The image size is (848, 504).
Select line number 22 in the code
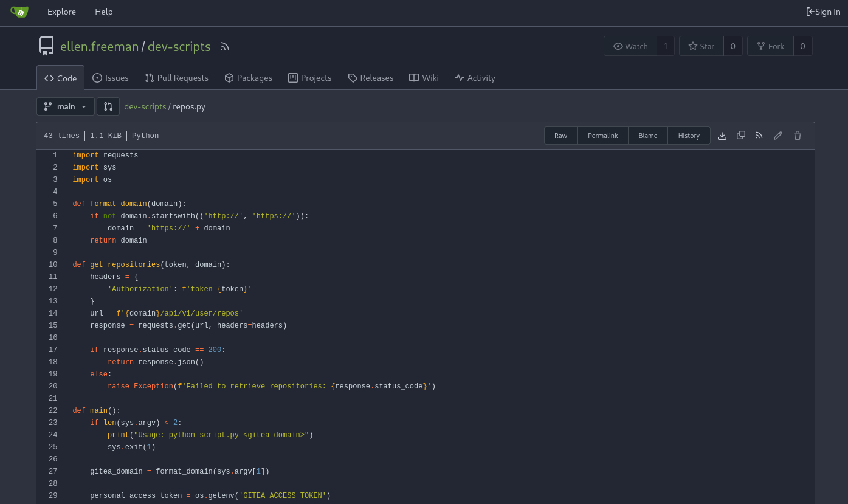(x=53, y=410)
